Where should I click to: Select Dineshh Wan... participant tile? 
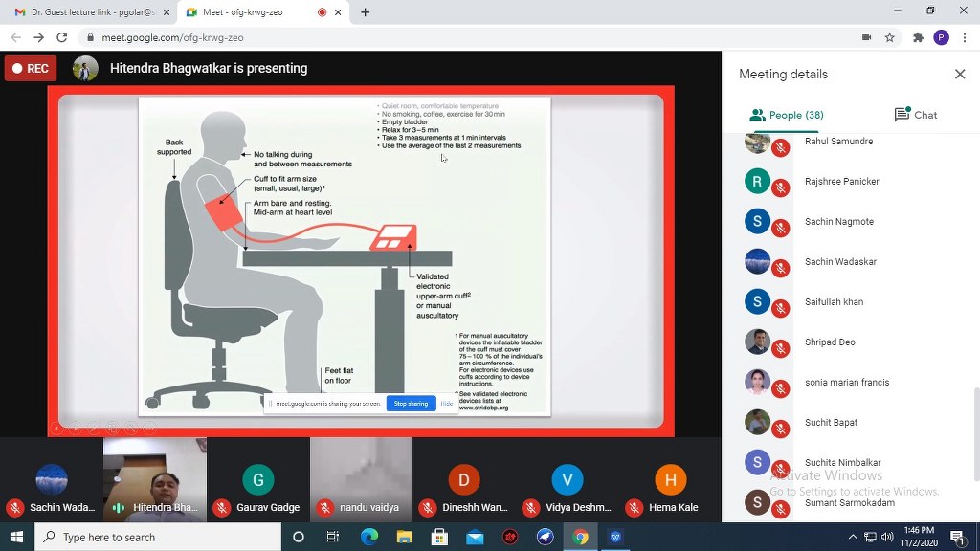coord(464,480)
